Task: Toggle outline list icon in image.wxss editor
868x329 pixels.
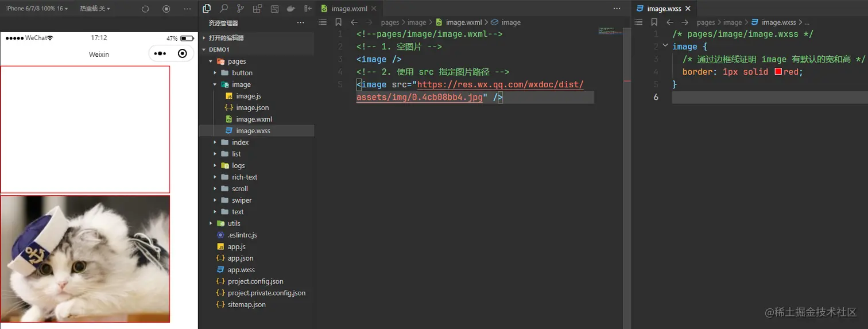Action: pyautogui.click(x=638, y=22)
